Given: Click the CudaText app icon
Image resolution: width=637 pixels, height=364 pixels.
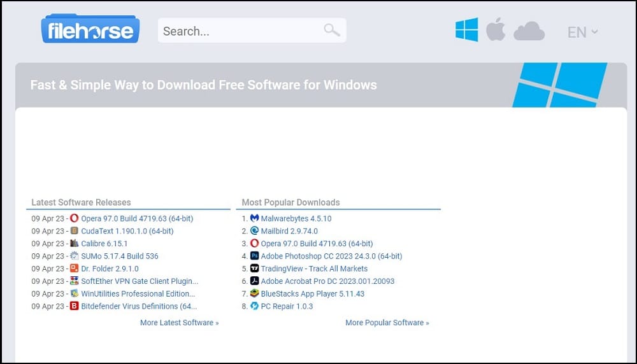Looking at the screenshot, I should 74,231.
